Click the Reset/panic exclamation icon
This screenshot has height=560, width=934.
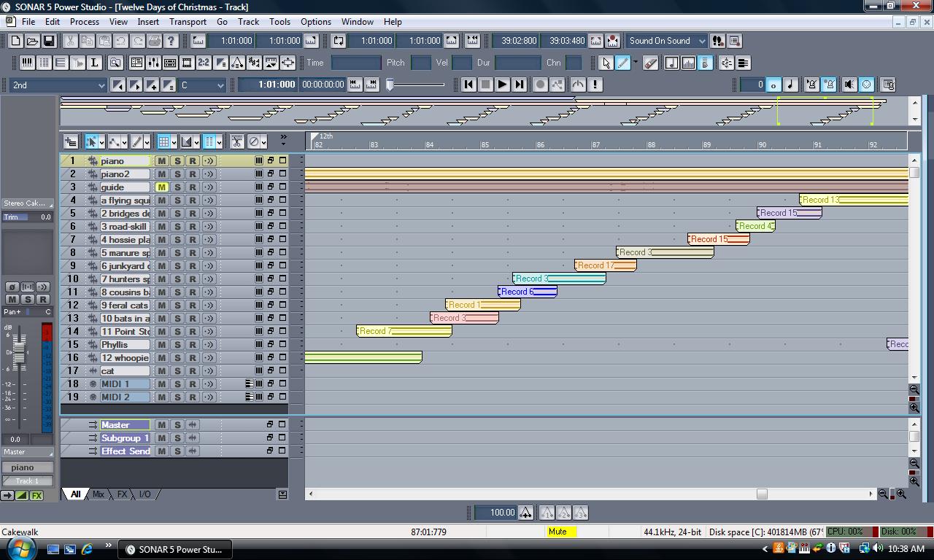(595, 85)
